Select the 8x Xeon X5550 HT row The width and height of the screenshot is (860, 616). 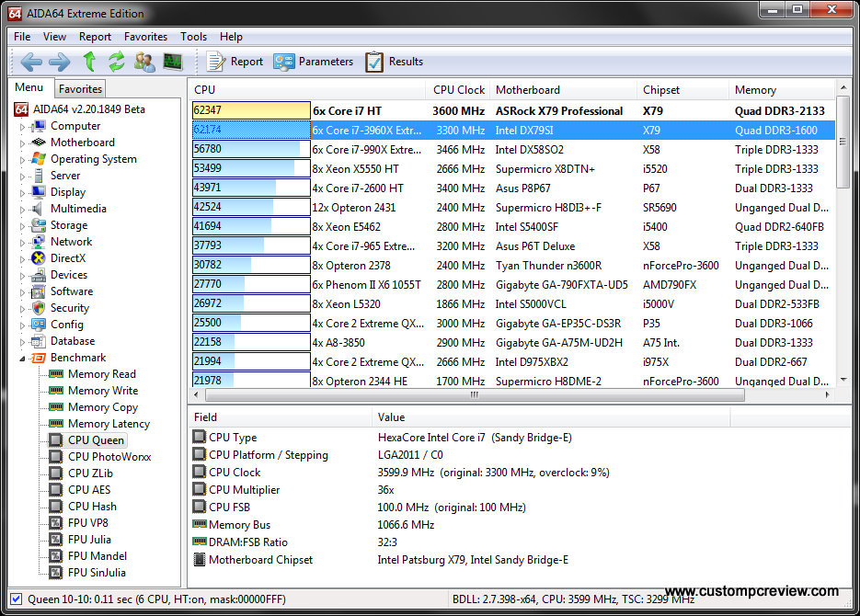513,168
